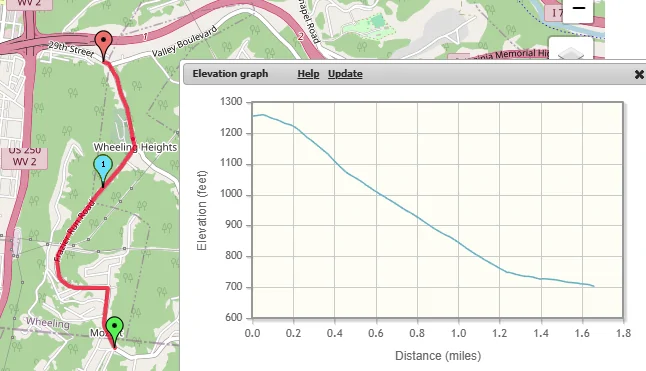
Task: Click the Valley Boulevard road label
Action: click(185, 42)
